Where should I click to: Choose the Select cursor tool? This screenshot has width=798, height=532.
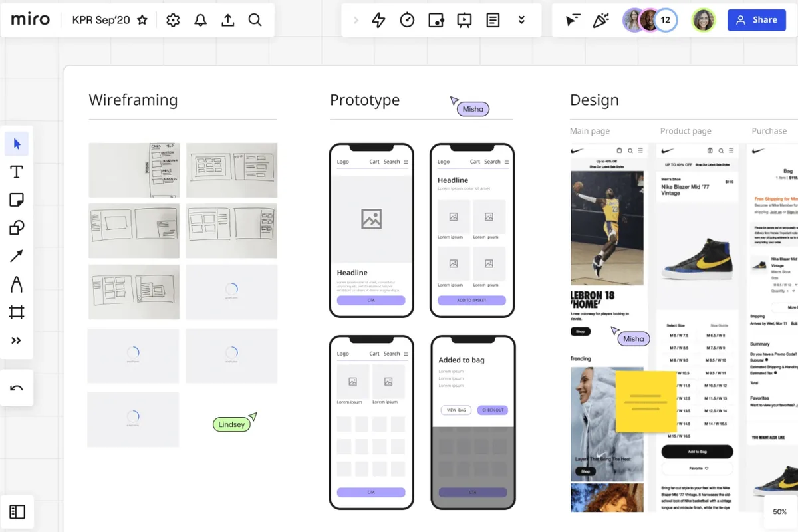(17, 144)
